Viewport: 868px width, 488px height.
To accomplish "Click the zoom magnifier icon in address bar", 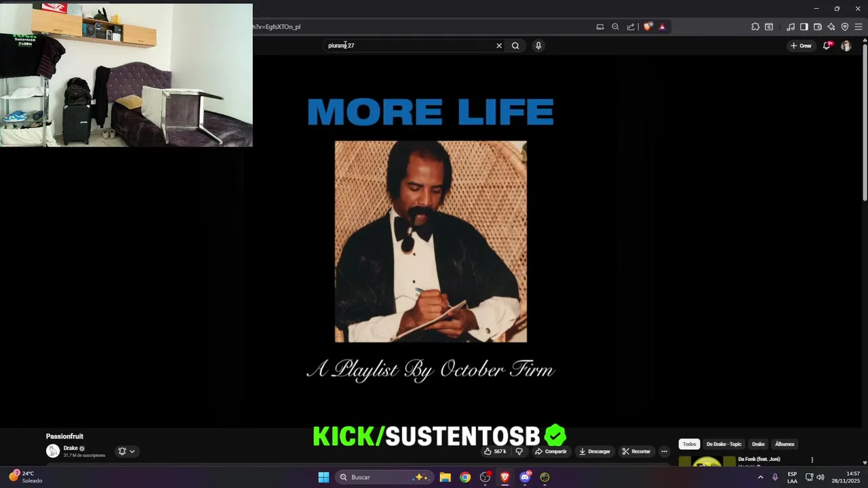I will pos(615,27).
